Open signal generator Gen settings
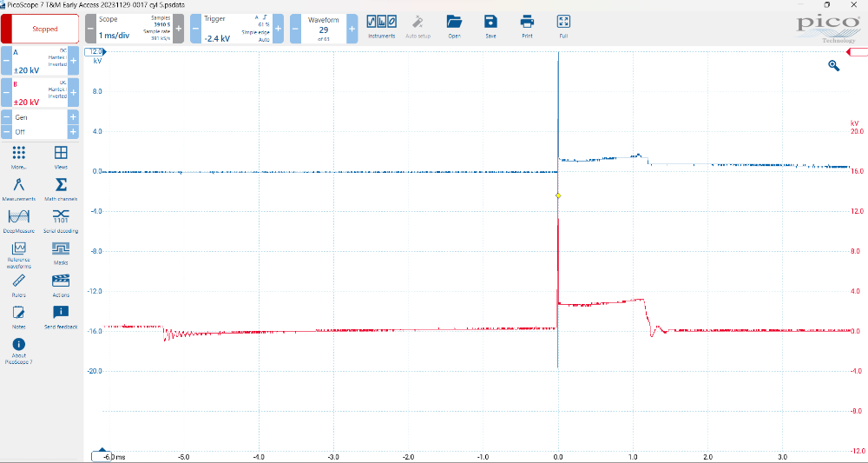 pyautogui.click(x=38, y=117)
